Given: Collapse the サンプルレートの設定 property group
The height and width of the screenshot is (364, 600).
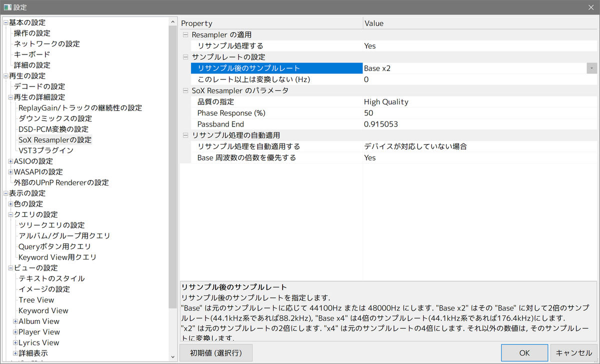Looking at the screenshot, I should tap(186, 57).
